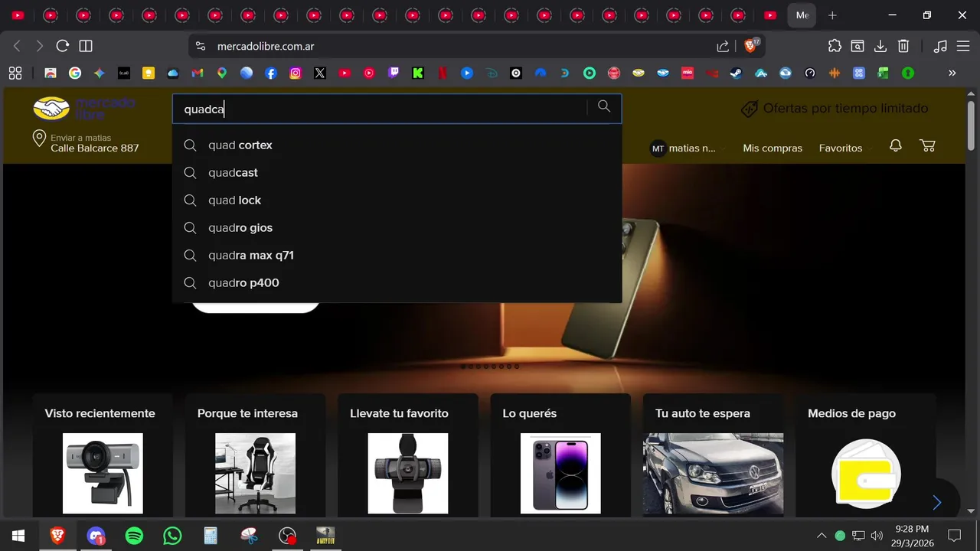This screenshot has width=980, height=551.
Task: Open the iPhone thumbnail under Lo querés
Action: point(560,473)
